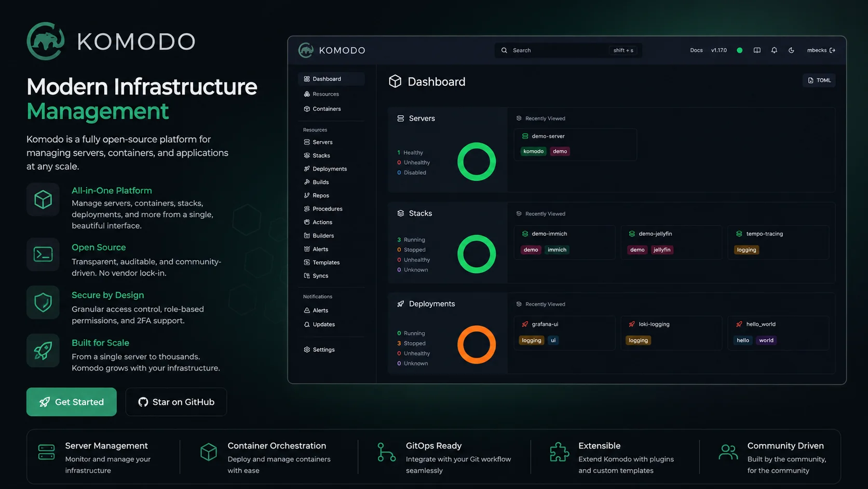
Task: Click the Updates bell icon in sidebar
Action: click(x=307, y=324)
